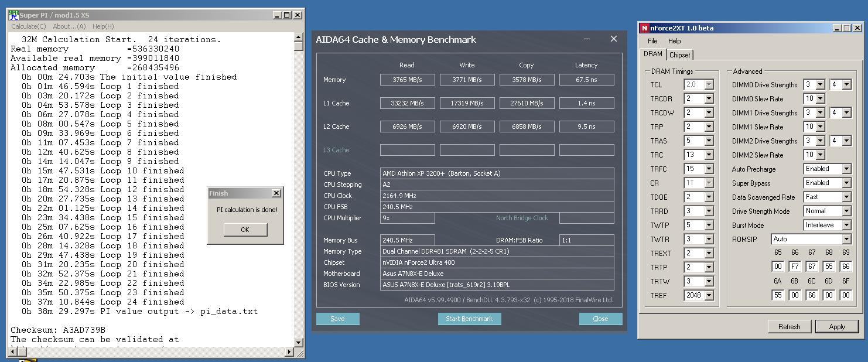Switch to the Chipset tab

coord(679,54)
